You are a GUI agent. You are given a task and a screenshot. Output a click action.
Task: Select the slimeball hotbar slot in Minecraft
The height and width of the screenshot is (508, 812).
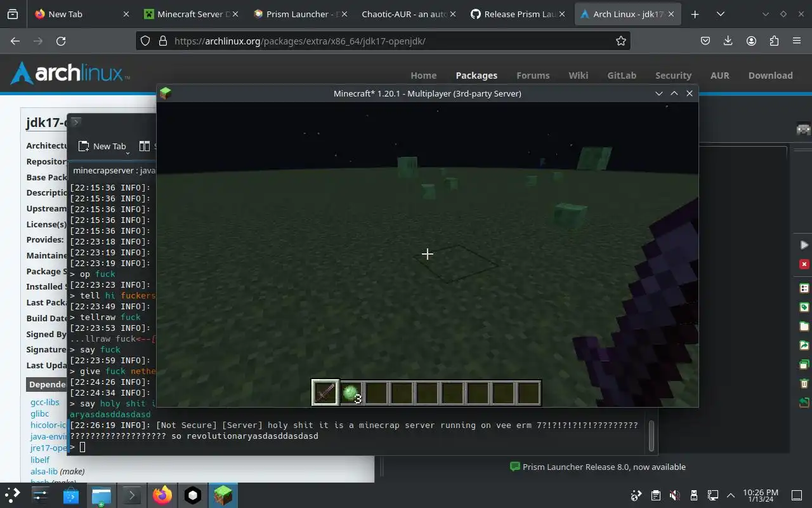351,392
